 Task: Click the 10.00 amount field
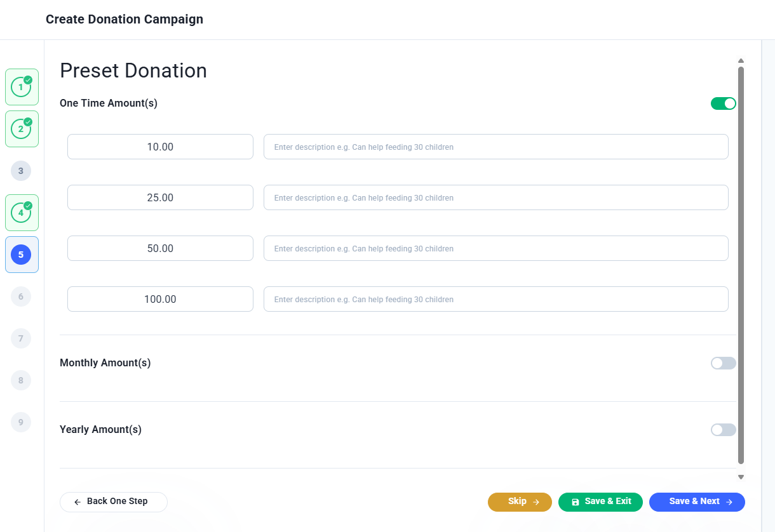click(160, 147)
